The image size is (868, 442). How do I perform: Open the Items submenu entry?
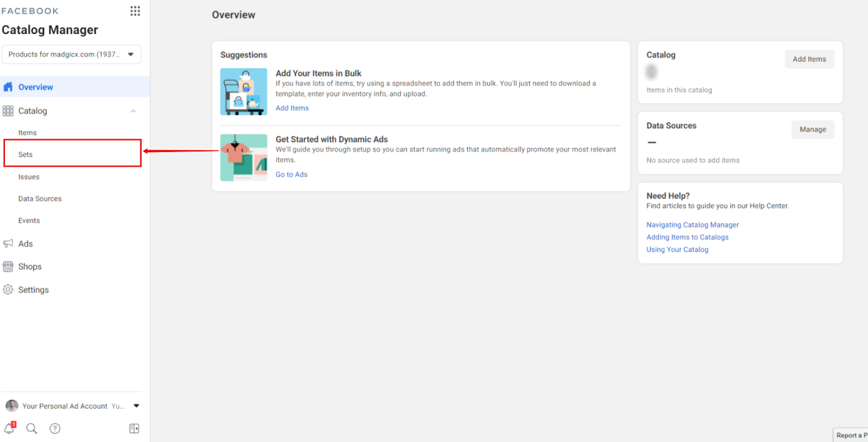pos(28,133)
